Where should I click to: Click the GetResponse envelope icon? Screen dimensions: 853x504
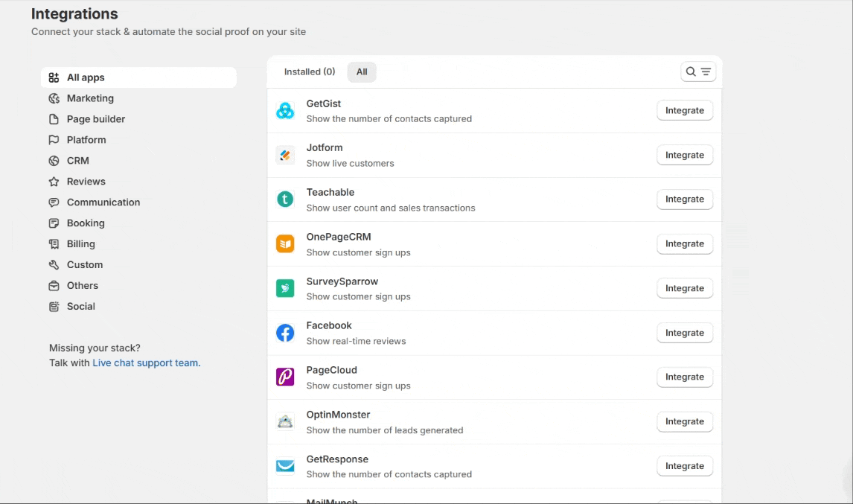285,466
